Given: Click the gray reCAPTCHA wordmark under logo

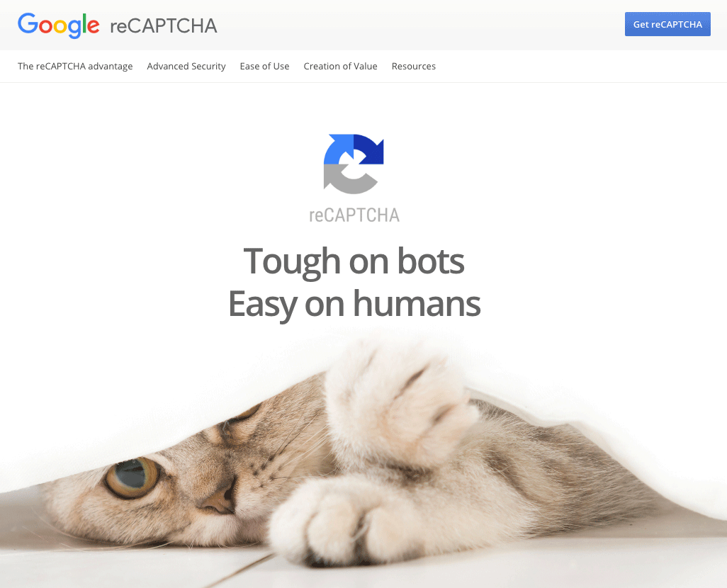Looking at the screenshot, I should pyautogui.click(x=354, y=215).
